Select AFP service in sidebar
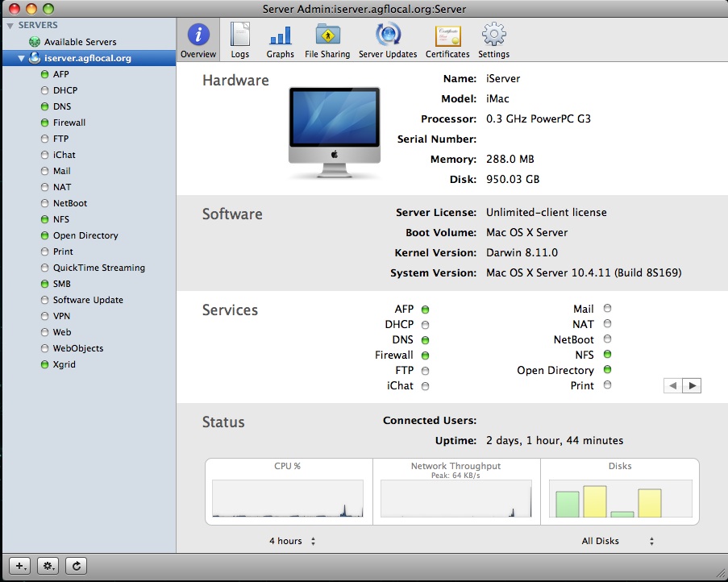Image resolution: width=728 pixels, height=582 pixels. 89,74
